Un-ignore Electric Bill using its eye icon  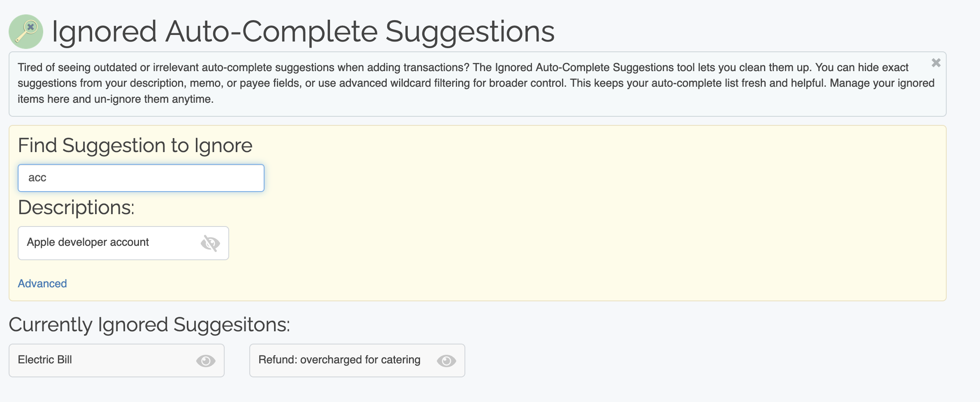[206, 361]
